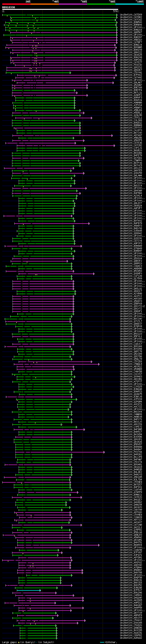The height and width of the screenshot is (644, 146).
Task: Open hit UniRef100_A9PCH2
Action: pyautogui.click(x=131, y=60)
